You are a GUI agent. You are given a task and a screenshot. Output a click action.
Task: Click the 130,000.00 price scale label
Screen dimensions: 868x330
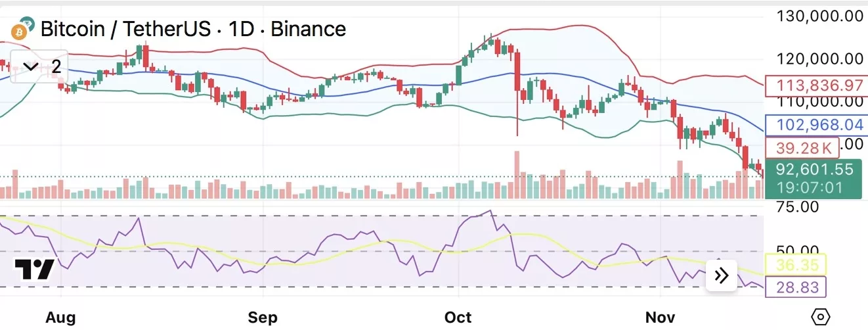[x=819, y=16]
